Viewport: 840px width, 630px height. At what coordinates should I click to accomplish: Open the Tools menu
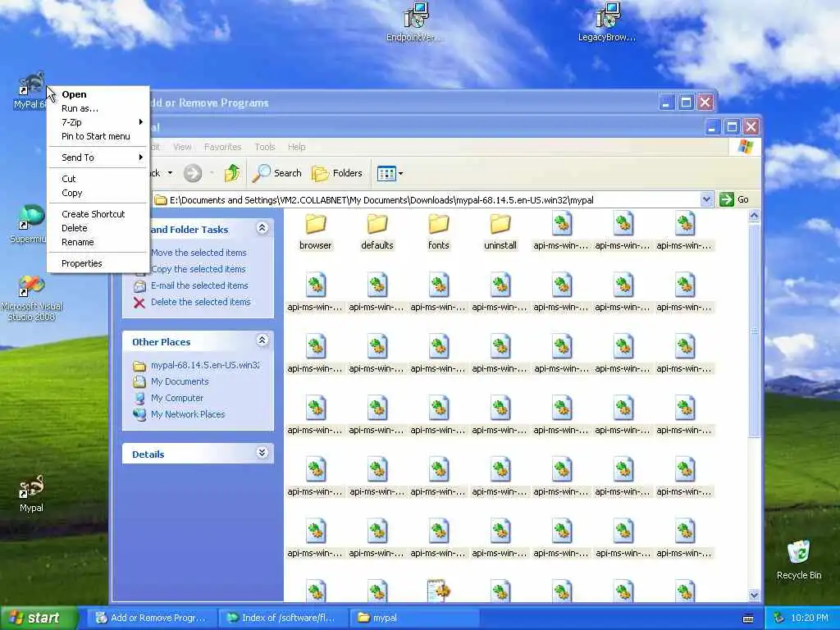tap(265, 147)
